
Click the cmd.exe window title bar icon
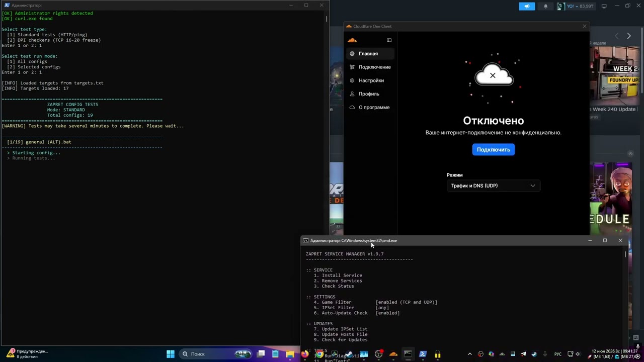tap(305, 241)
